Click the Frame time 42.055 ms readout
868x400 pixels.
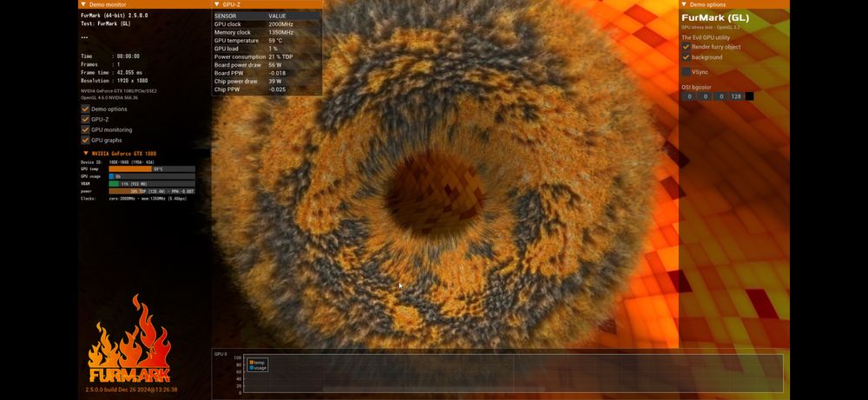pyautogui.click(x=111, y=73)
